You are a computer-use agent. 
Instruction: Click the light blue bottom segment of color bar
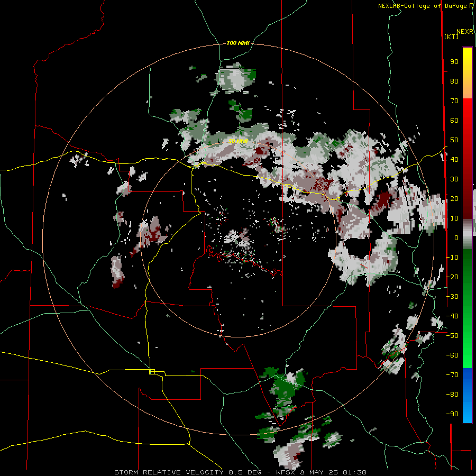pyautogui.click(x=467, y=411)
